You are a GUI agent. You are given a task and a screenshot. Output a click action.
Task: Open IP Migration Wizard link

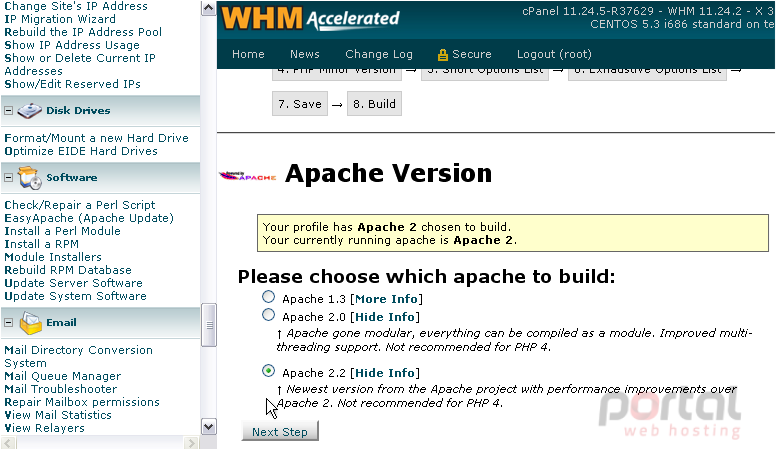point(60,19)
